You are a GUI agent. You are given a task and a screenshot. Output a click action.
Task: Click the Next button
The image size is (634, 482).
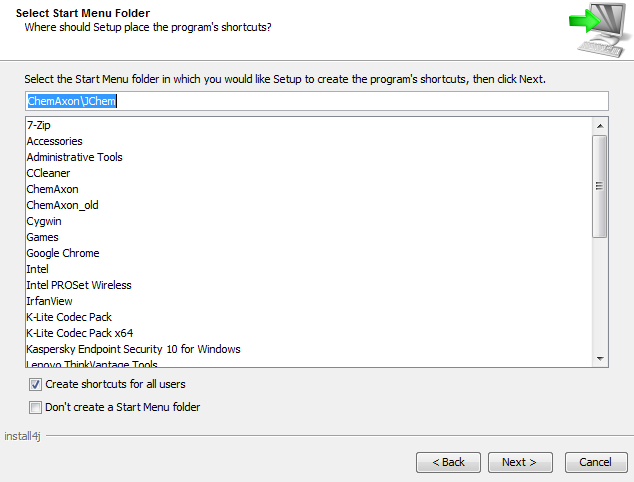coord(519,462)
